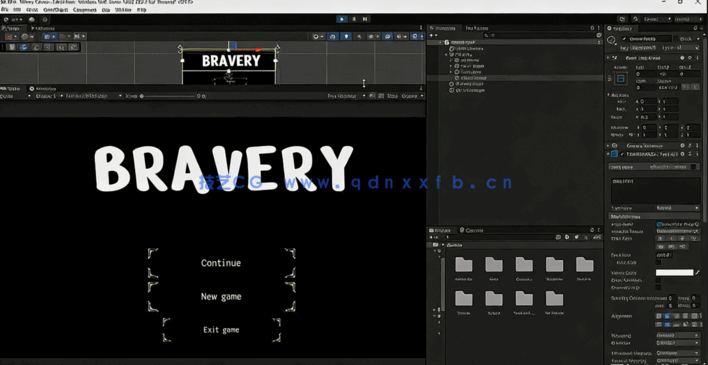This screenshot has width=708, height=365.
Task: Open the Edit menu
Action: [17, 9]
